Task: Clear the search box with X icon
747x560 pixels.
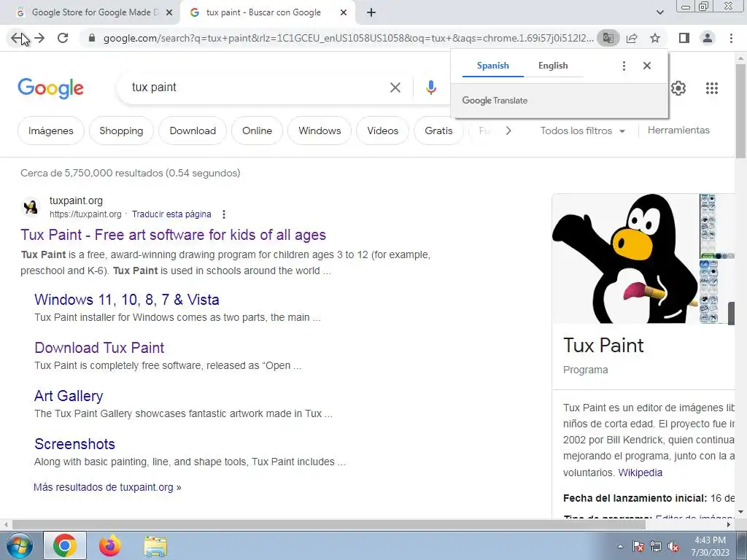Action: pos(395,87)
